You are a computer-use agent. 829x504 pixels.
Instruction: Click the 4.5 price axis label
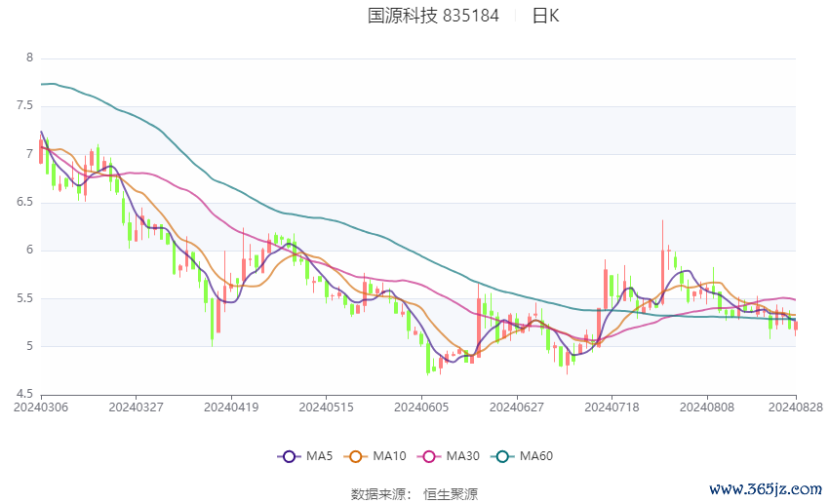click(x=24, y=394)
